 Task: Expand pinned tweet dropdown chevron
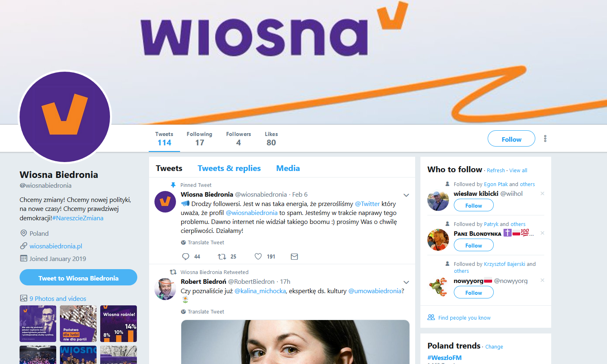click(406, 195)
